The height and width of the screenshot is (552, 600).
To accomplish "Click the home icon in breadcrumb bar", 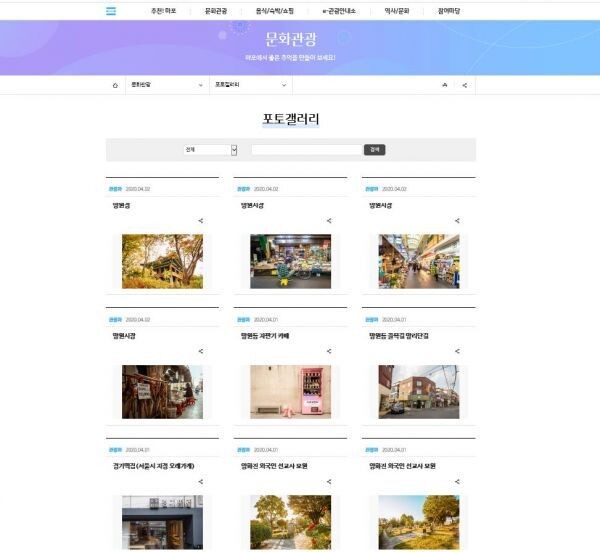I will [115, 85].
